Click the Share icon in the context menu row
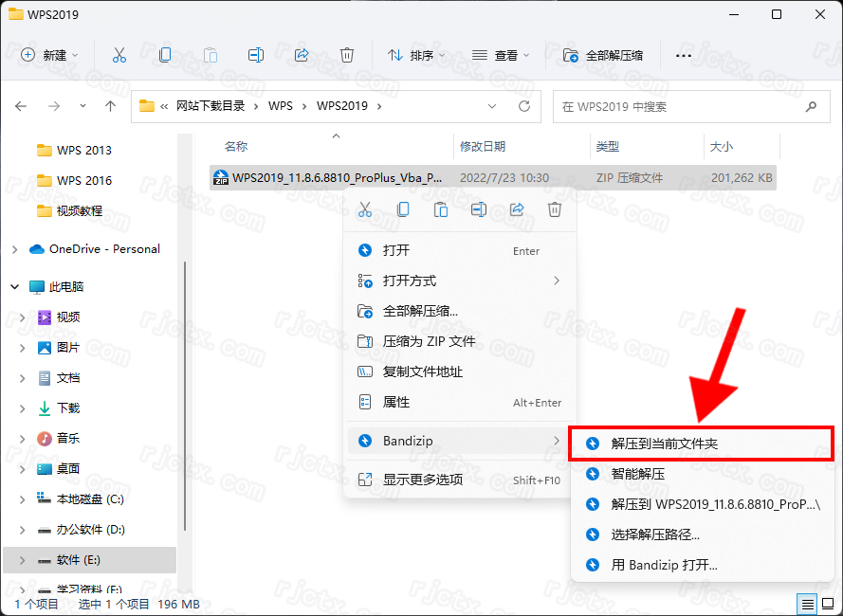The image size is (843, 616). click(517, 209)
